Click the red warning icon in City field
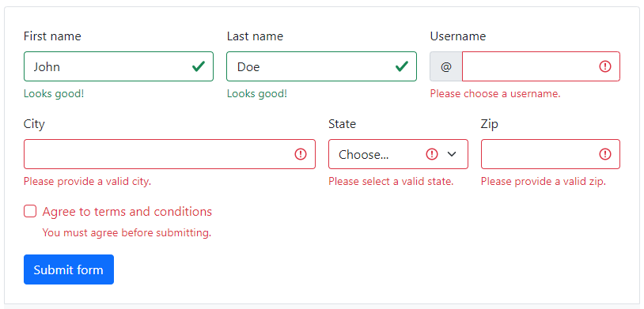Screen dimensions: 644x309 pyautogui.click(x=301, y=154)
